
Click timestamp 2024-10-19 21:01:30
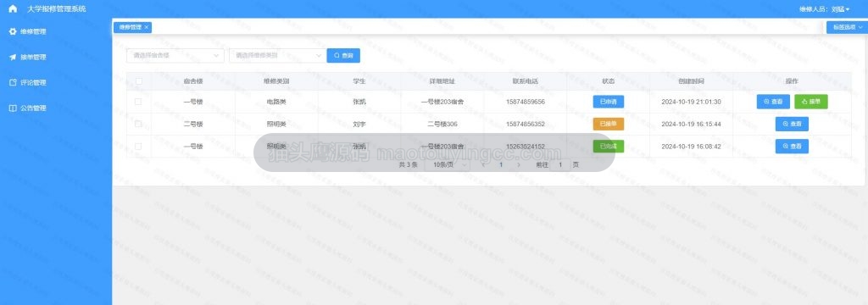(x=692, y=102)
